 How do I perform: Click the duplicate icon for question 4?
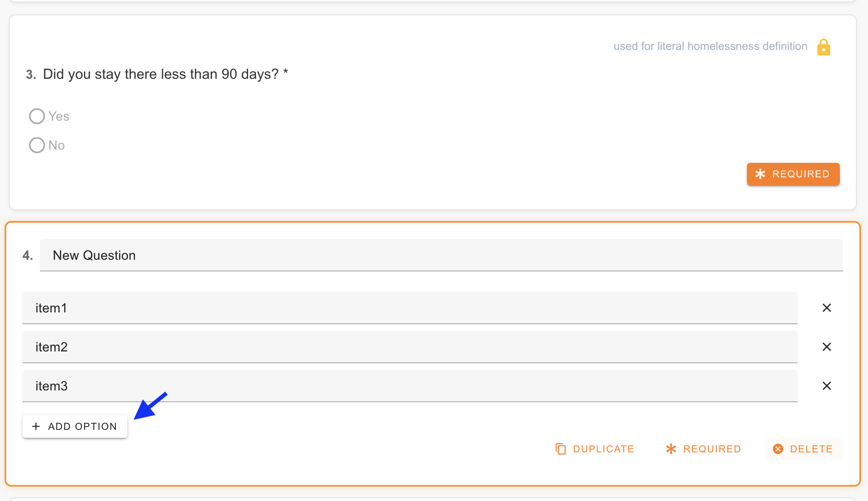tap(561, 449)
